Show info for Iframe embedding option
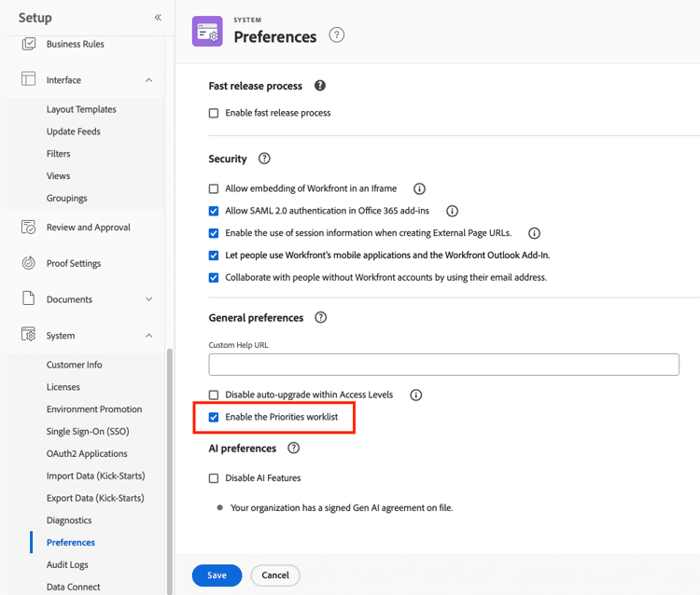 [x=419, y=188]
